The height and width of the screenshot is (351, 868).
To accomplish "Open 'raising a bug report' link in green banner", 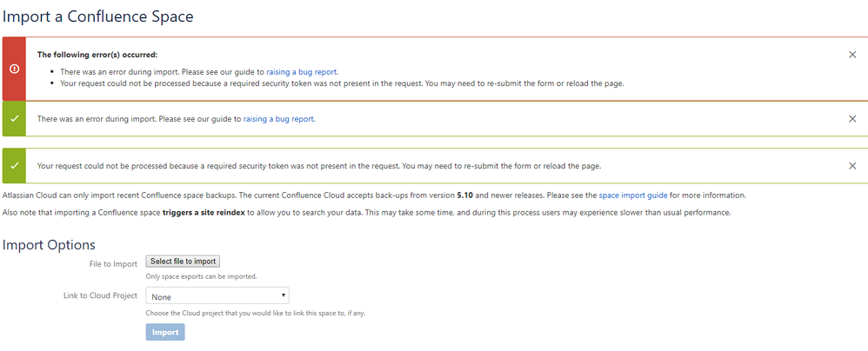I will point(279,119).
